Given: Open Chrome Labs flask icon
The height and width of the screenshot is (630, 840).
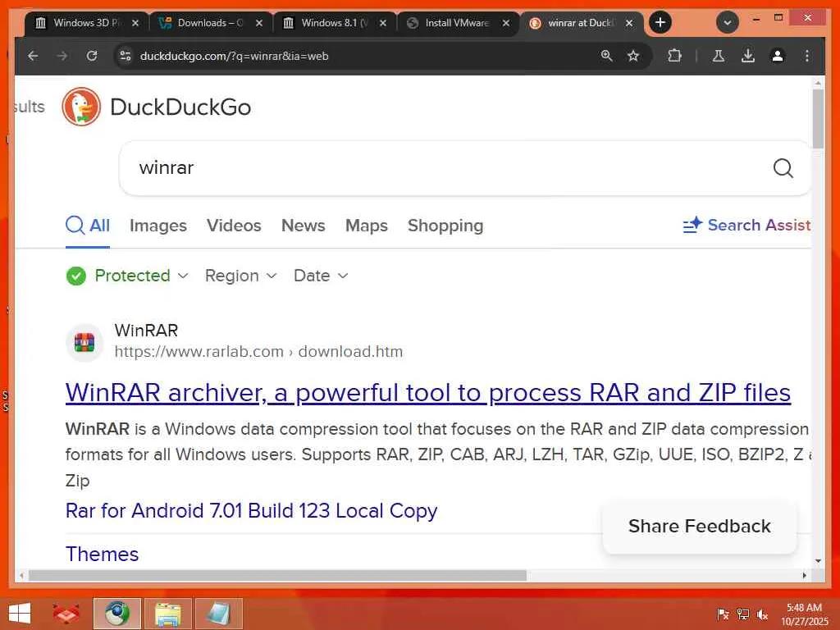Looking at the screenshot, I should pos(719,56).
